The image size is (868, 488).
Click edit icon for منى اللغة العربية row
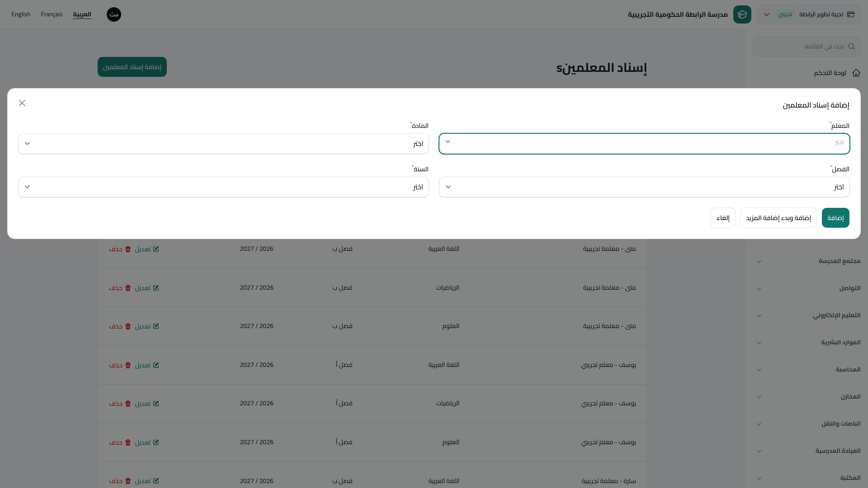[156, 249]
